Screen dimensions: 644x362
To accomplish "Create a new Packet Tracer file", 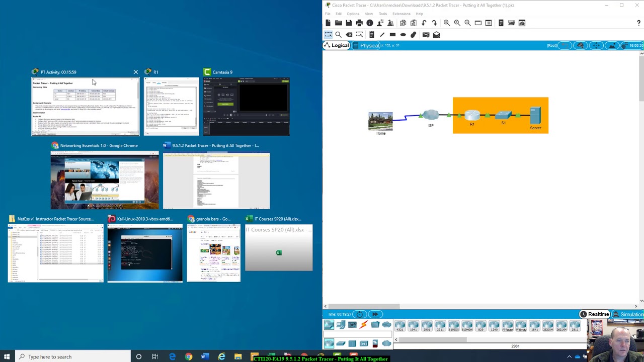I will tap(328, 23).
